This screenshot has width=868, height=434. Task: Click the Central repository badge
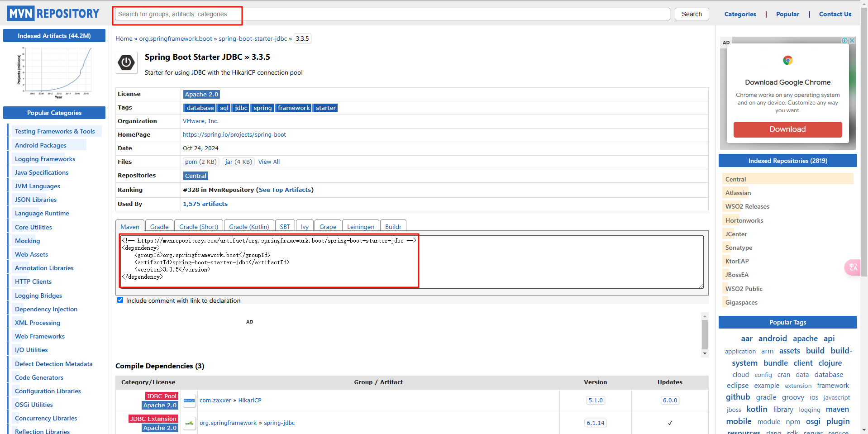coord(196,176)
